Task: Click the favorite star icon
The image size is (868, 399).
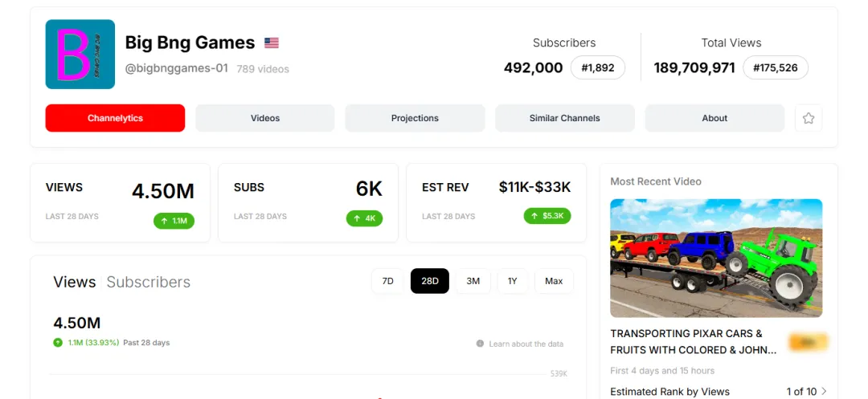Action: pos(809,118)
